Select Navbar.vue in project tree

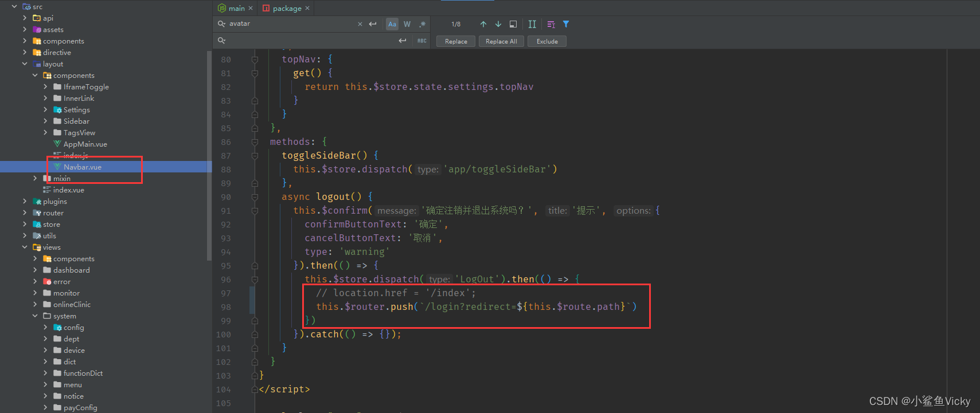click(82, 167)
